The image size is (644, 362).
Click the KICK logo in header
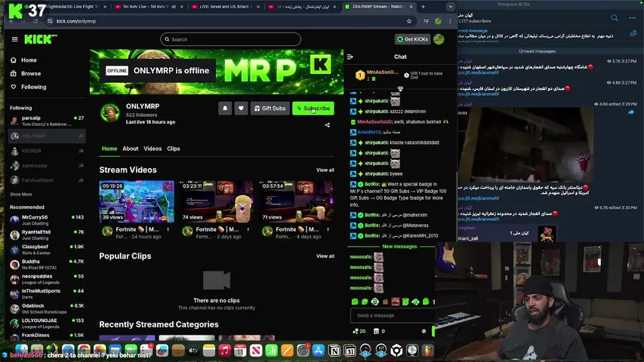coord(40,39)
